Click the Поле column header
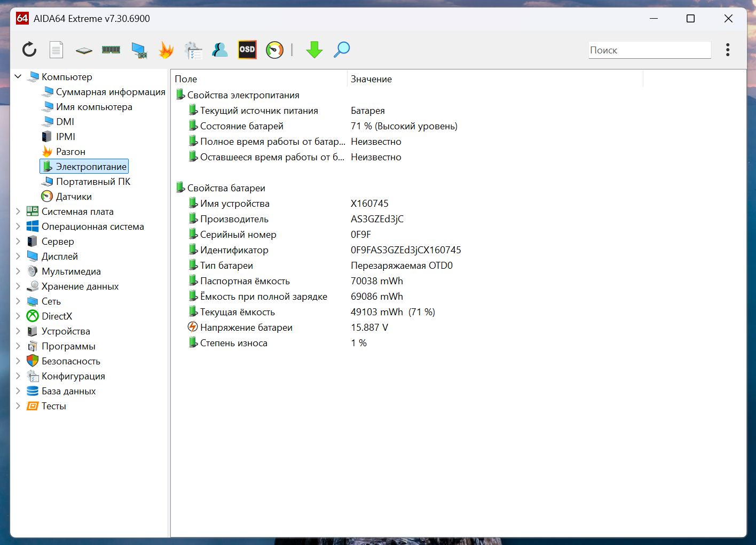Screen dimensions: 756x545 pos(259,79)
